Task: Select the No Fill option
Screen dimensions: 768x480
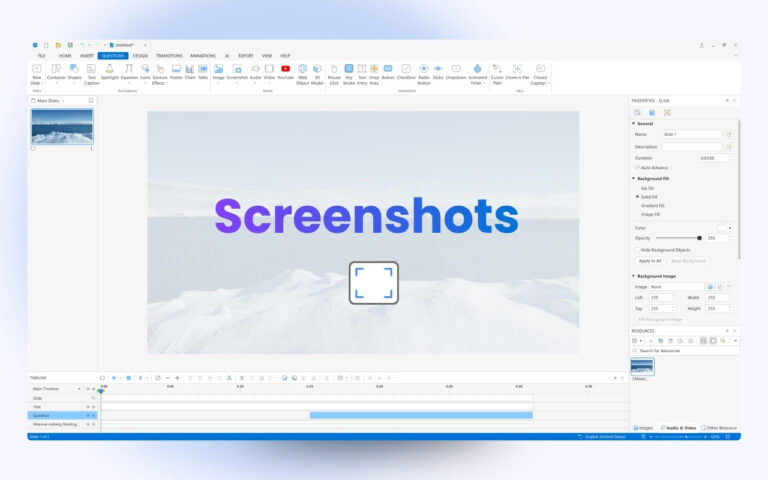Action: click(638, 188)
